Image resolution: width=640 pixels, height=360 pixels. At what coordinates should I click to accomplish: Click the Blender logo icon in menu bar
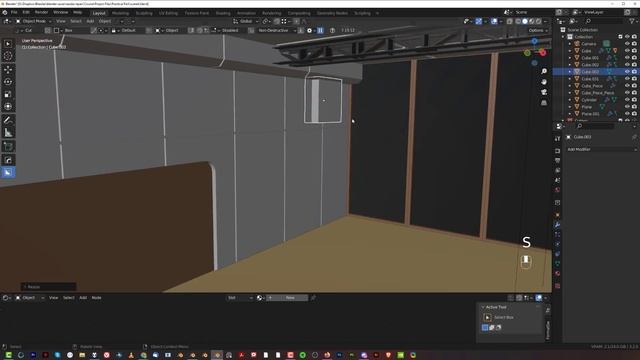(x=5, y=13)
